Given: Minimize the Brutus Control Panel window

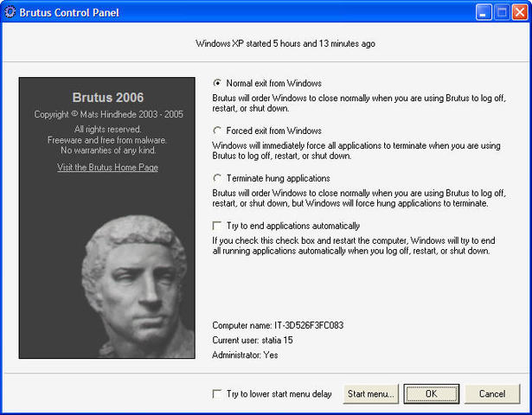Looking at the screenshot, I should (484, 12).
